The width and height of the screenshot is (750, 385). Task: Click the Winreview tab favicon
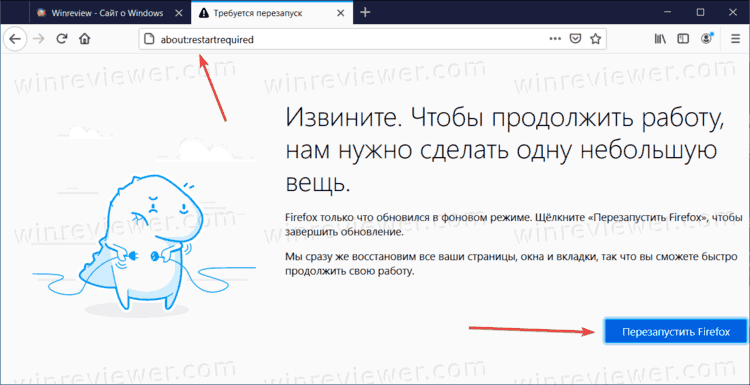pos(43,13)
